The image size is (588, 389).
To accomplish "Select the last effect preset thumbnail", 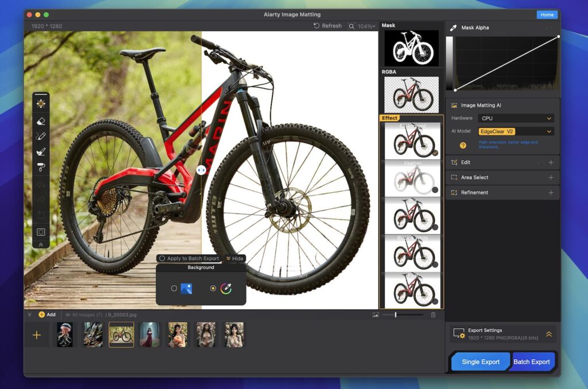I will (x=412, y=290).
